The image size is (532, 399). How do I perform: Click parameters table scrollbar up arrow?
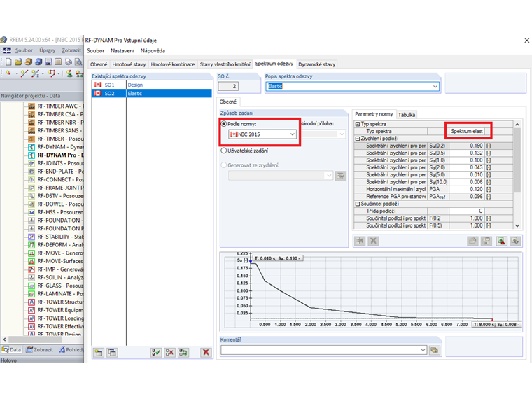[517, 124]
